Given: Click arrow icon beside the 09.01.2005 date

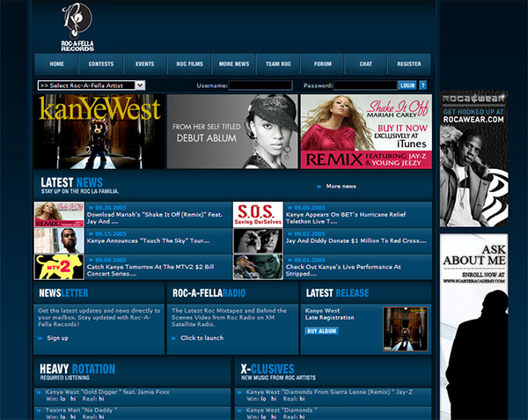Looking at the screenshot, I should [x=290, y=260].
